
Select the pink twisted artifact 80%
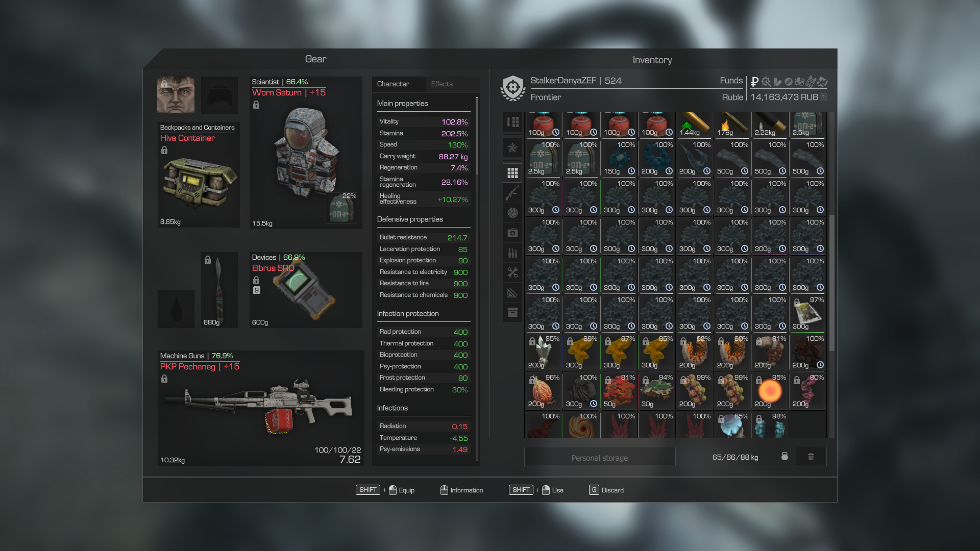click(x=808, y=391)
